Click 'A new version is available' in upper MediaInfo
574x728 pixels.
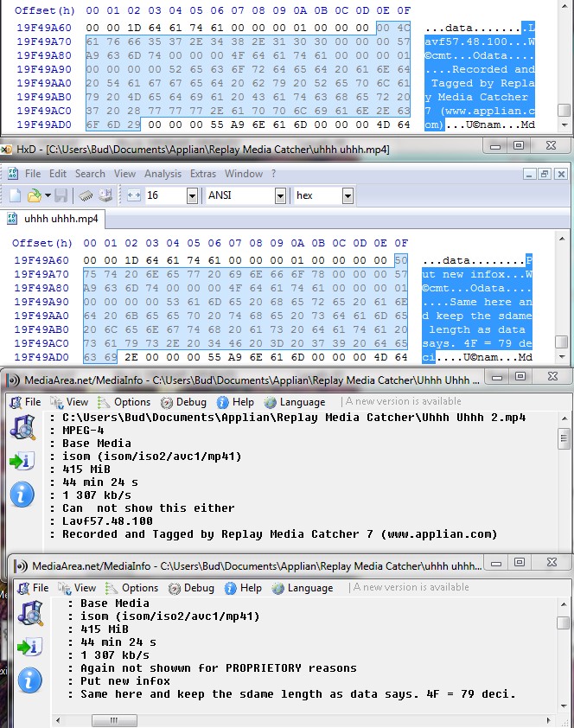(403, 401)
